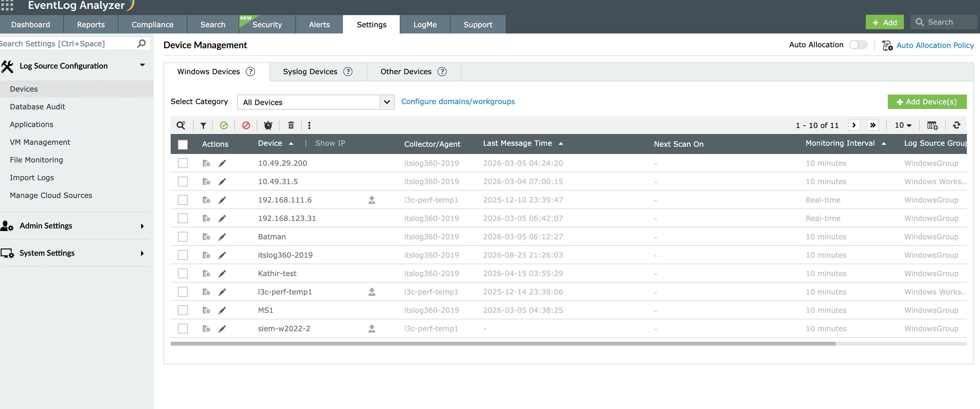The width and height of the screenshot is (980, 409).
Task: Click the green enable devices icon
Action: tap(224, 125)
